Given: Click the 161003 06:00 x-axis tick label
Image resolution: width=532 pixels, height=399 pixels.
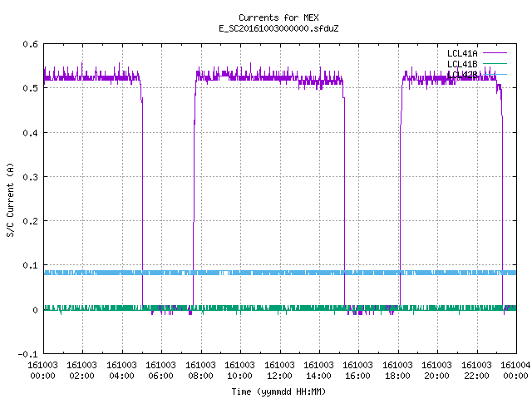Looking at the screenshot, I should tap(160, 371).
